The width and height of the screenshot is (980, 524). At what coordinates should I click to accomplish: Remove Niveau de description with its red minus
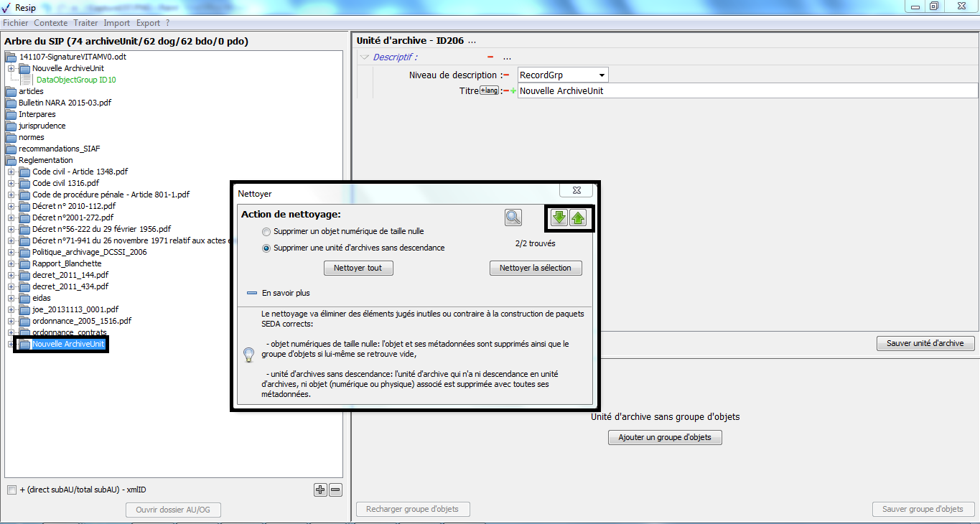point(505,75)
